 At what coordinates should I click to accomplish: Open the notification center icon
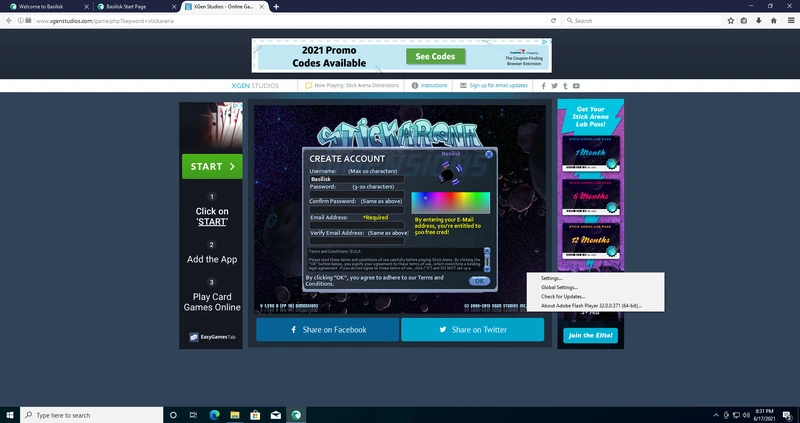[x=787, y=415]
